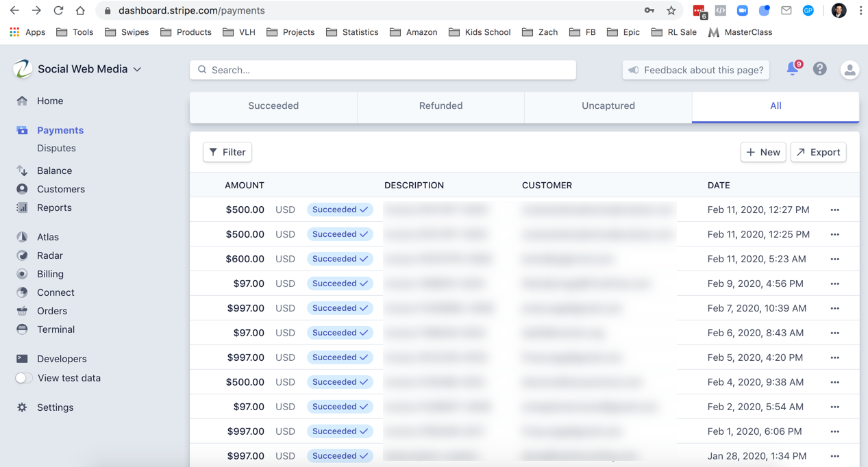This screenshot has width=868, height=467.
Task: Open Radar from the sidebar
Action: [49, 255]
